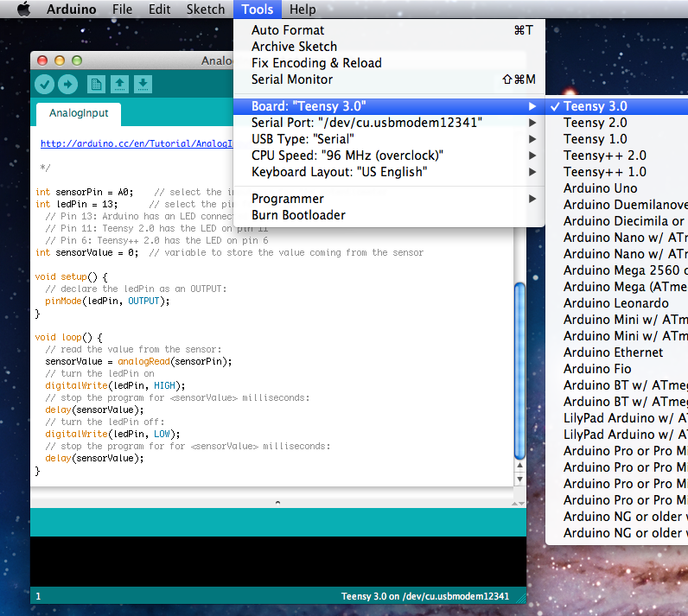Create a new sketch with the New icon

point(96,84)
